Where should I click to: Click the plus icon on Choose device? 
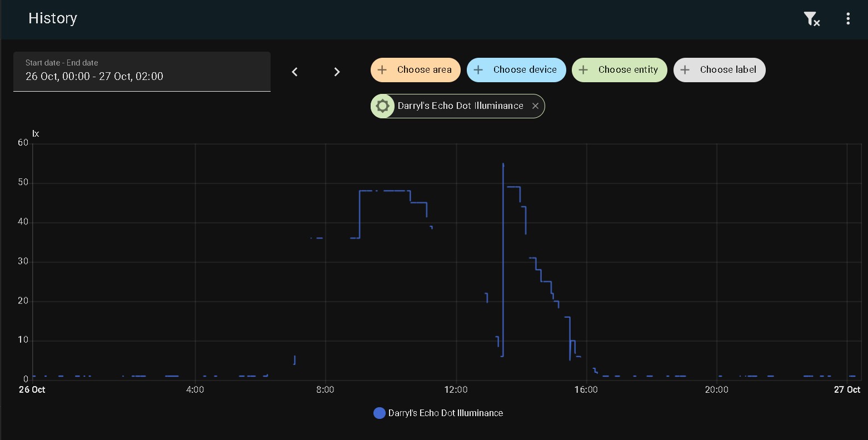click(478, 70)
